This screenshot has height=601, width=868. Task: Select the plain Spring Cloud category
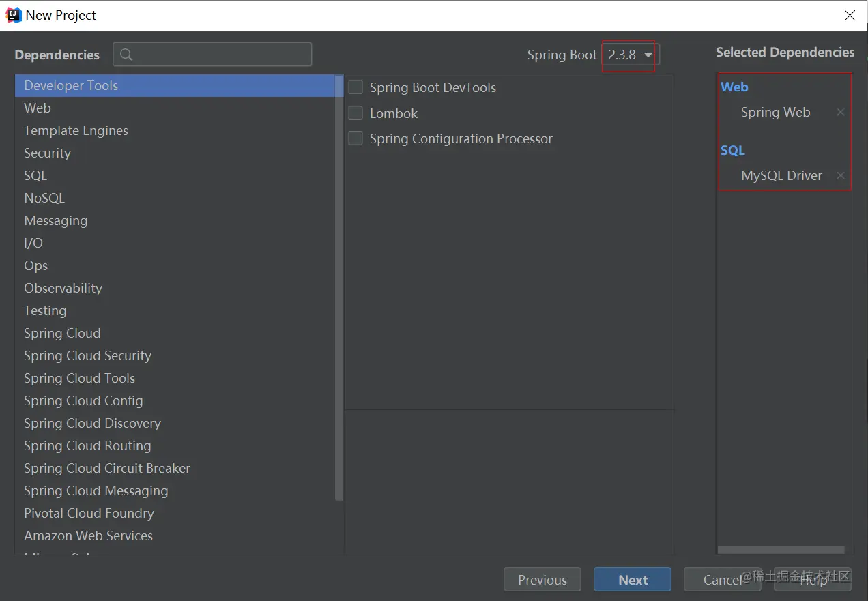coord(175,333)
